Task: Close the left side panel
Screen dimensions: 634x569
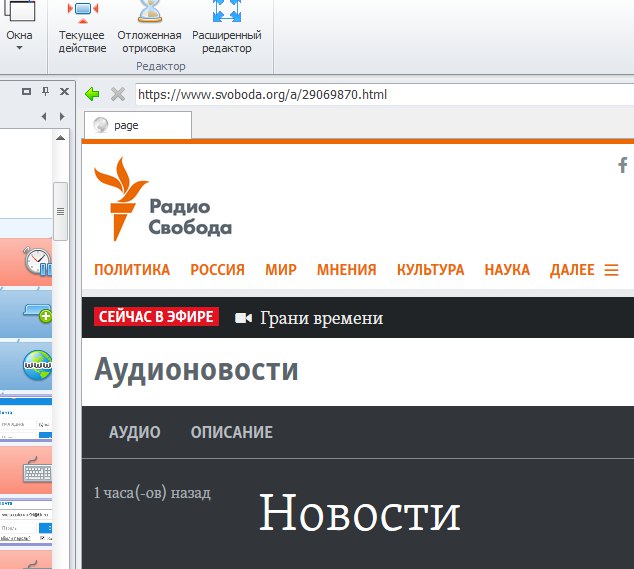Action: (64, 92)
